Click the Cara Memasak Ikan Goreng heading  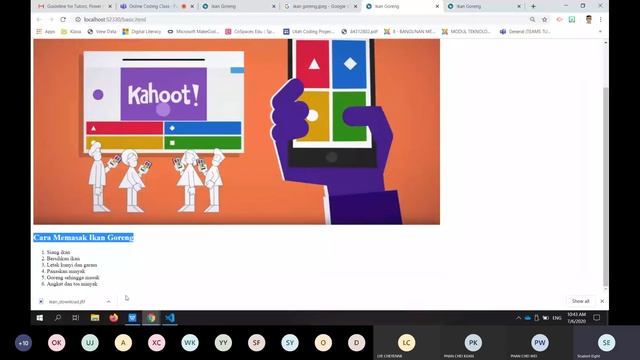84,237
